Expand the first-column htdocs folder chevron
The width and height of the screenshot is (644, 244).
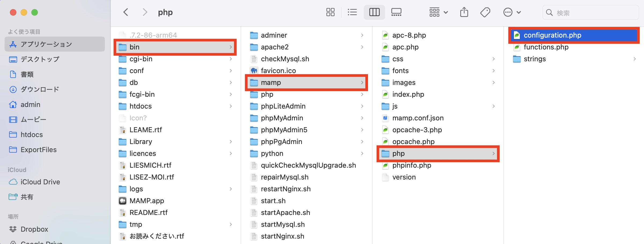click(231, 106)
